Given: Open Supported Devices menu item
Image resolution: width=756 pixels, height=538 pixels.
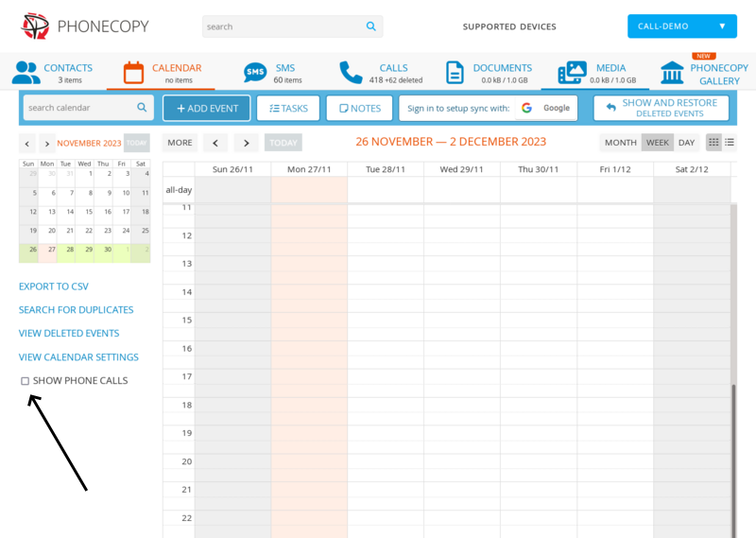Looking at the screenshot, I should (509, 26).
